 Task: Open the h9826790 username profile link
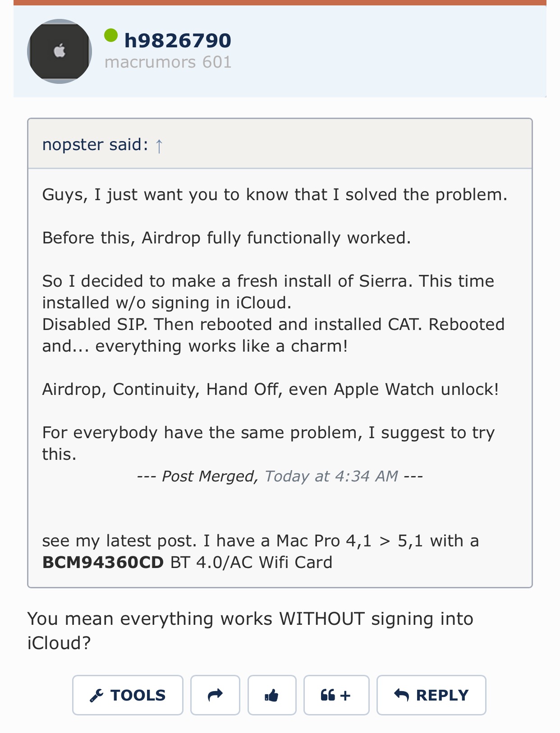pyautogui.click(x=178, y=41)
